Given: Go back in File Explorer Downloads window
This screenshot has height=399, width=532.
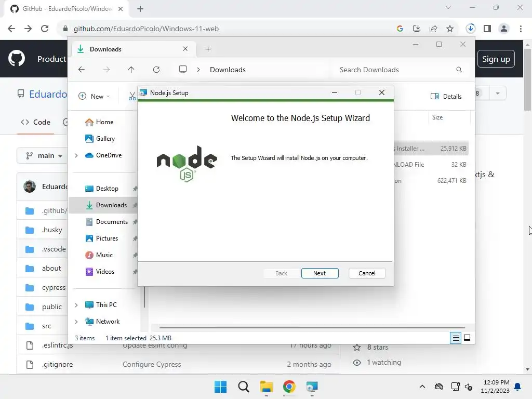Looking at the screenshot, I should coord(82,70).
